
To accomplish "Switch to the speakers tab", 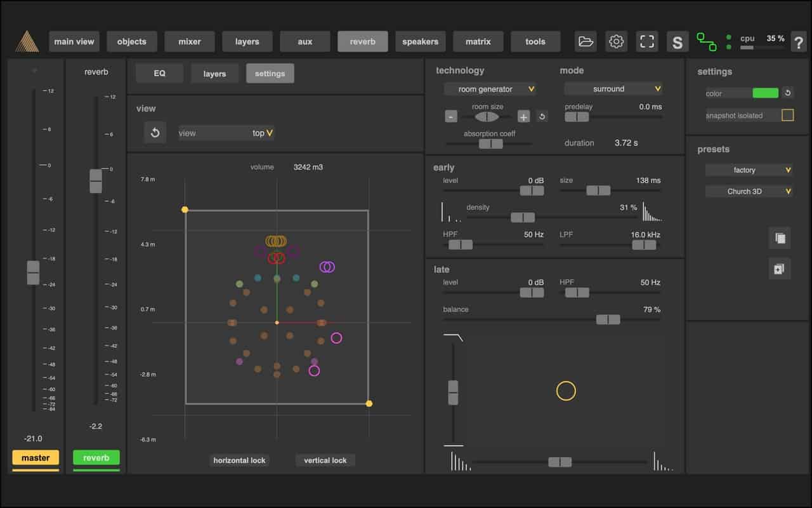I will 420,42.
